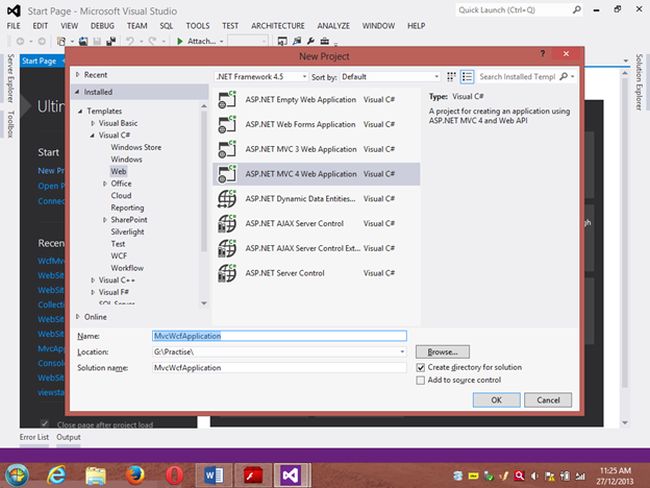650x488 pixels.
Task: Select the Cloud tree item
Action: pyautogui.click(x=121, y=195)
